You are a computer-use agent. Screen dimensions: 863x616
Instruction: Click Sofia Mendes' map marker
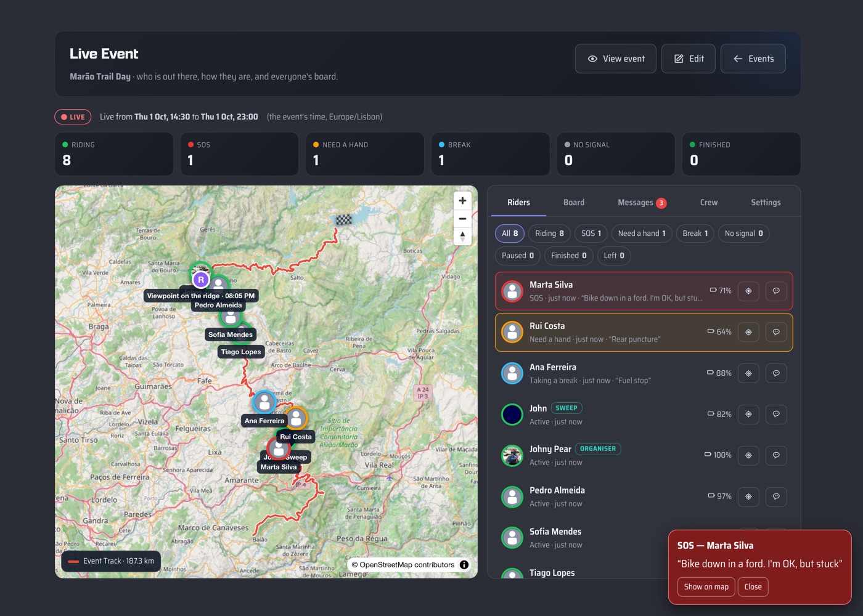pyautogui.click(x=231, y=317)
